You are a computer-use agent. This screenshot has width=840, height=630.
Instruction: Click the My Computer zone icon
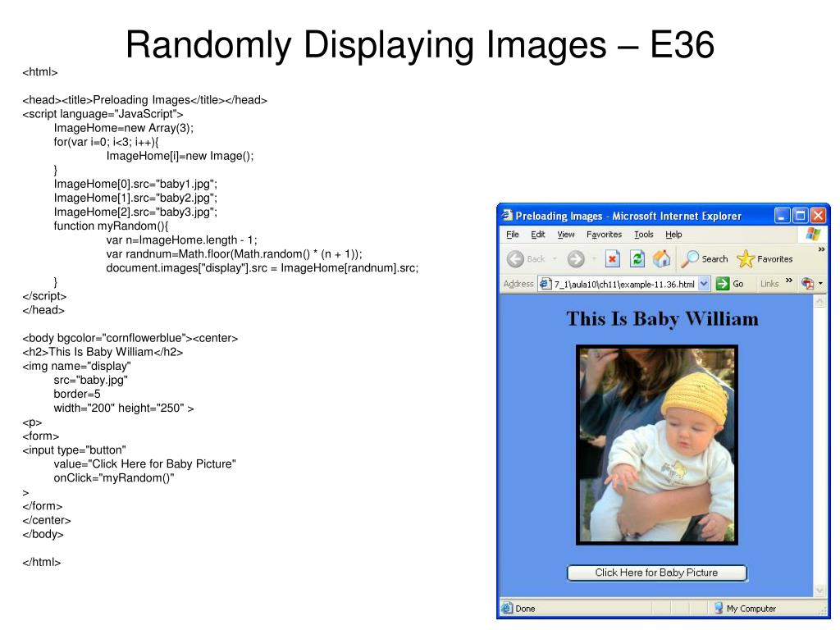[719, 608]
